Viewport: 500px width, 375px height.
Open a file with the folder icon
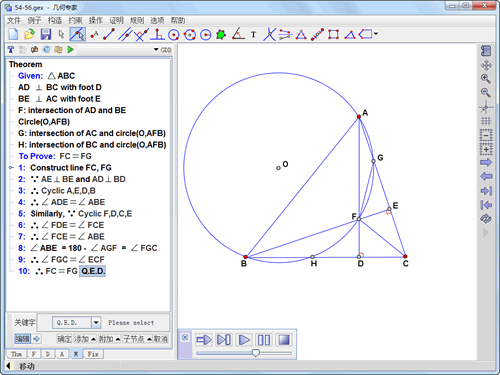click(x=29, y=34)
